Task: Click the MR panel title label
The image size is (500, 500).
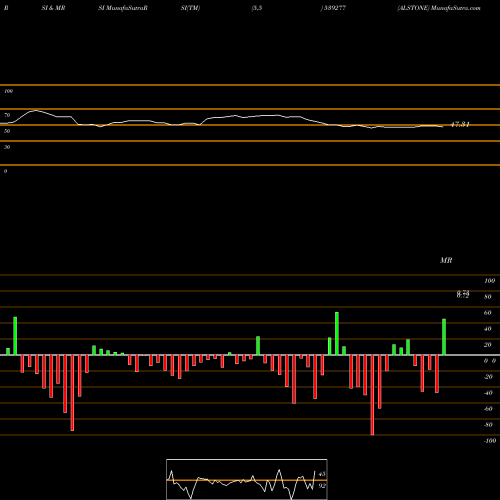Action: (x=446, y=260)
